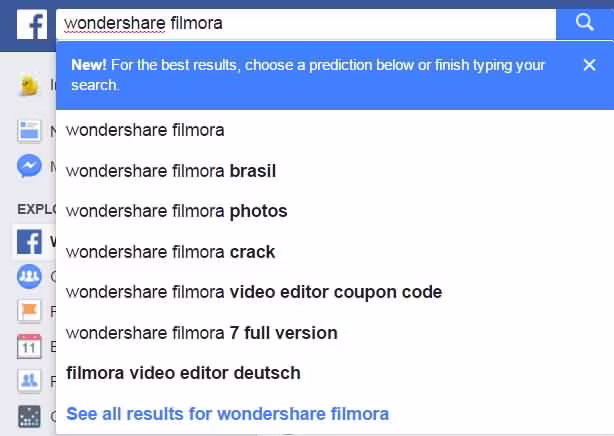Open News Feed sidebar icon
This screenshot has width=614, height=436.
pos(30,131)
